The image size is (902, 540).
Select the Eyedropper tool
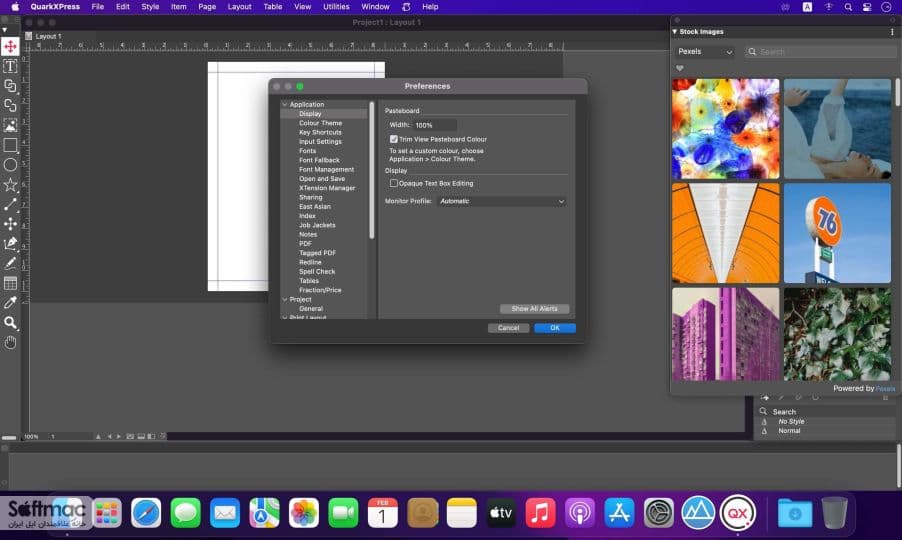click(10, 302)
